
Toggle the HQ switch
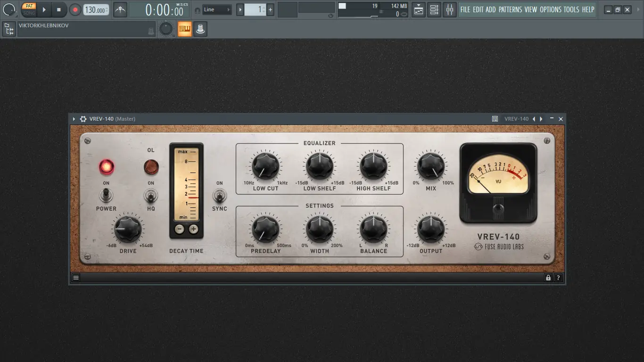pyautogui.click(x=151, y=196)
